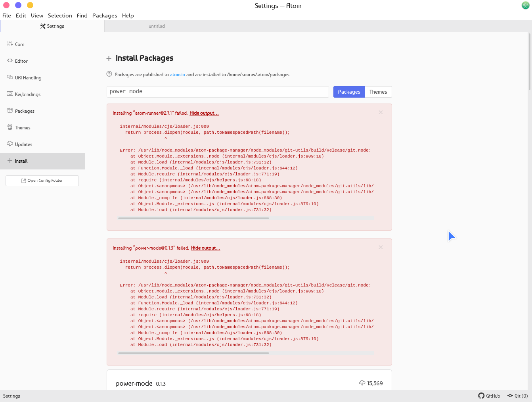This screenshot has width=532, height=402.
Task: Open the power-mode package card title
Action: tap(134, 383)
